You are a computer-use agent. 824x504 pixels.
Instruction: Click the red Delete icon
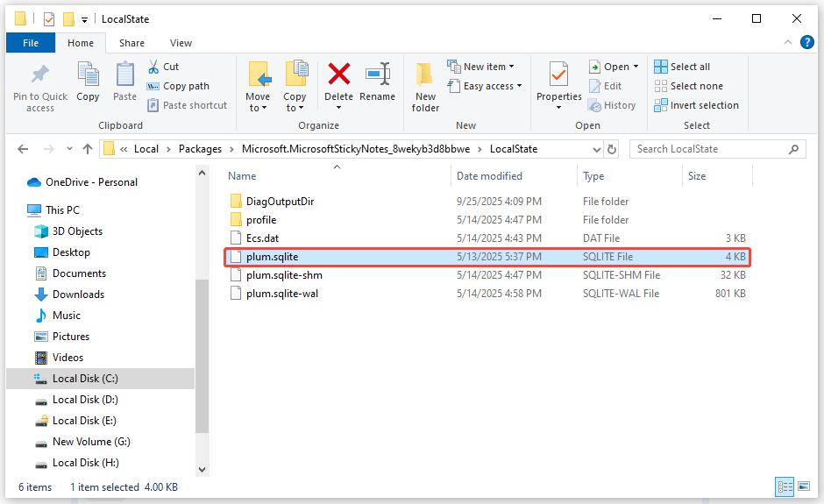[339, 74]
